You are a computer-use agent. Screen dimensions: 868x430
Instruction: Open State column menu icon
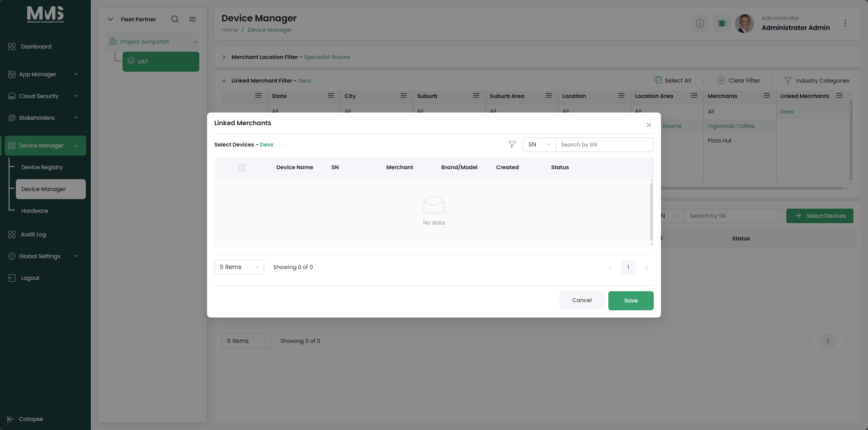tap(331, 96)
